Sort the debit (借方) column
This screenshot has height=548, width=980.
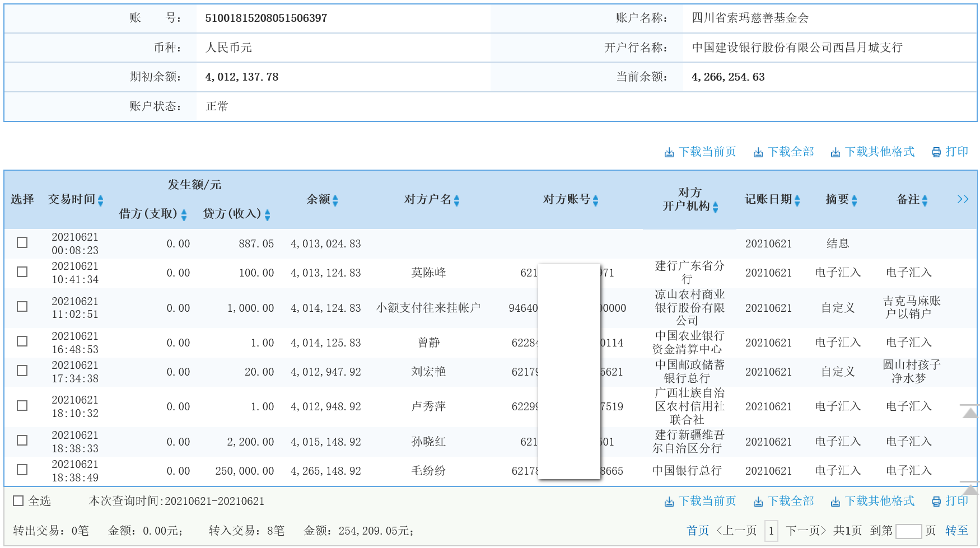click(x=184, y=214)
